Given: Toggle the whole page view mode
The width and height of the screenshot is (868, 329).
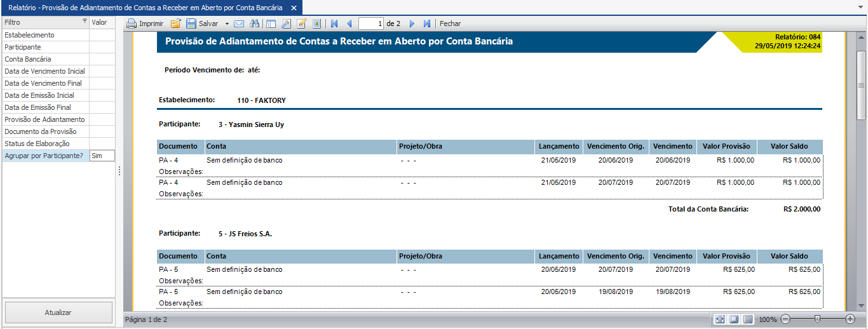Looking at the screenshot, I should coord(733,319).
